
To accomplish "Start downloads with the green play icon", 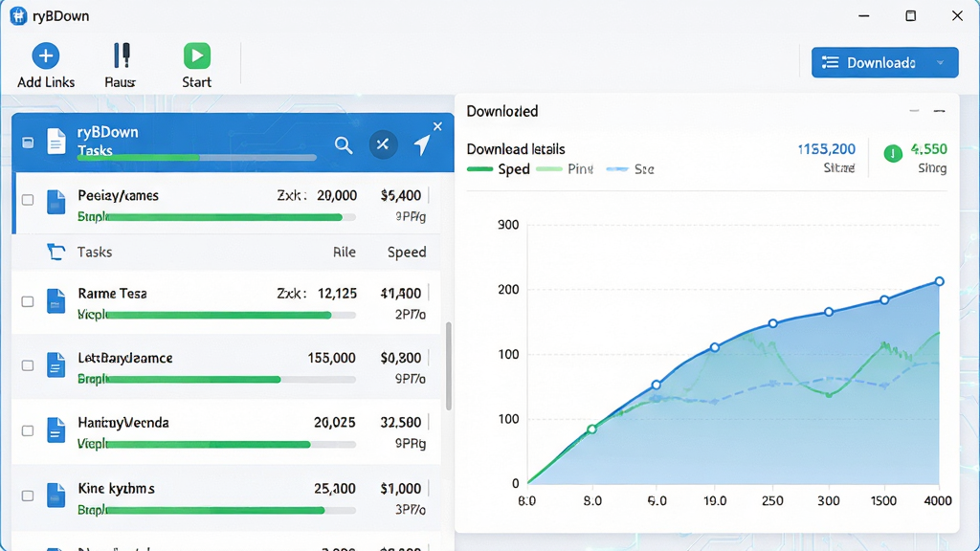I will click(x=197, y=55).
